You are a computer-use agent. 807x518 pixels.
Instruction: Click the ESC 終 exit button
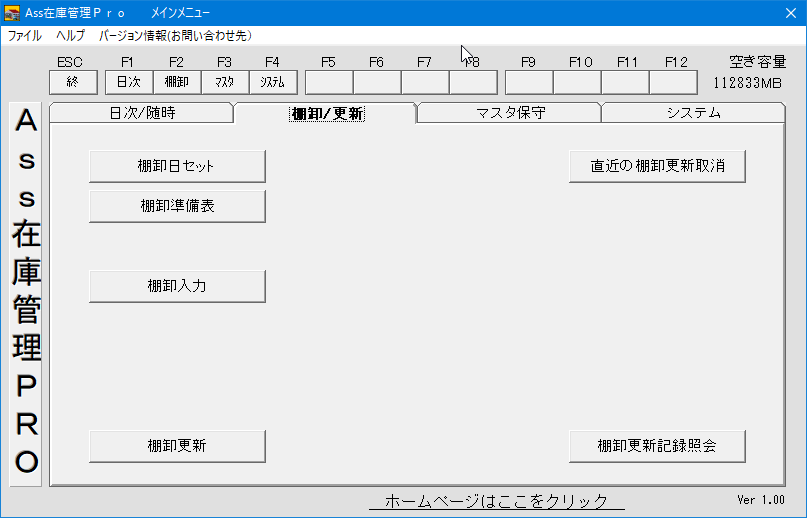point(72,82)
